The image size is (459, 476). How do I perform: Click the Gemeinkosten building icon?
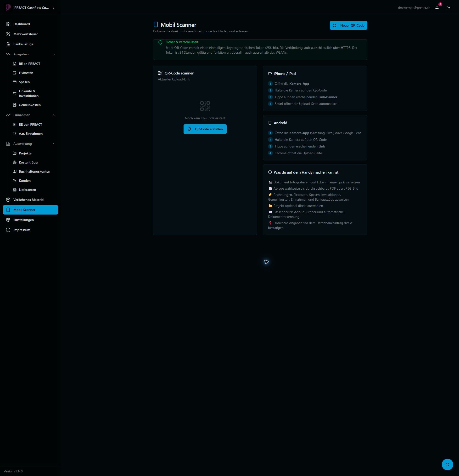[x=15, y=105]
